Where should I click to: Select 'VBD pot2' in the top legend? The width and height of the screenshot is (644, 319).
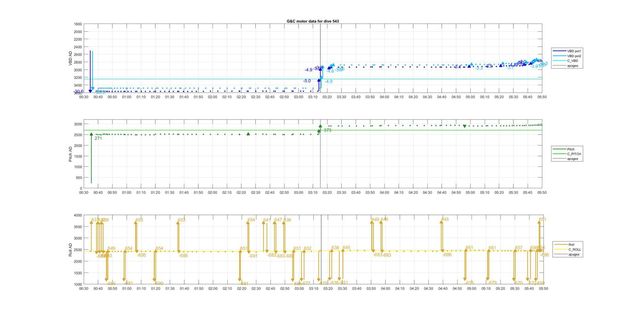pyautogui.click(x=575, y=56)
